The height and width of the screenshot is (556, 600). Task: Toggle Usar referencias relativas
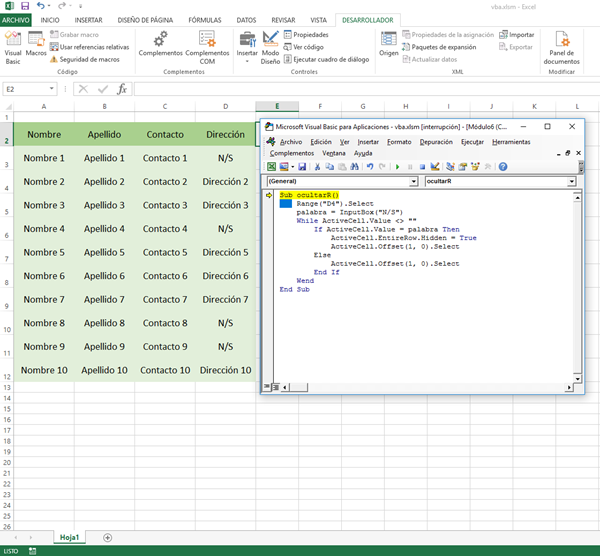point(89,46)
